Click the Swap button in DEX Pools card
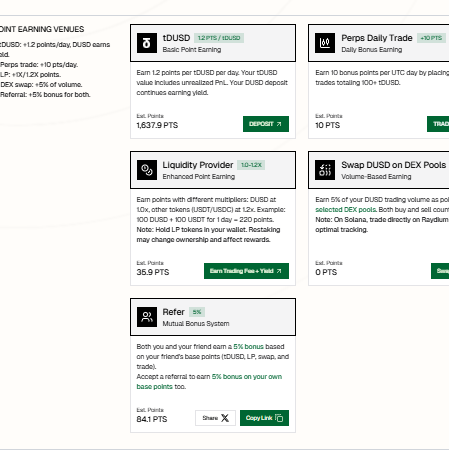This screenshot has height=450, width=449. (440, 271)
